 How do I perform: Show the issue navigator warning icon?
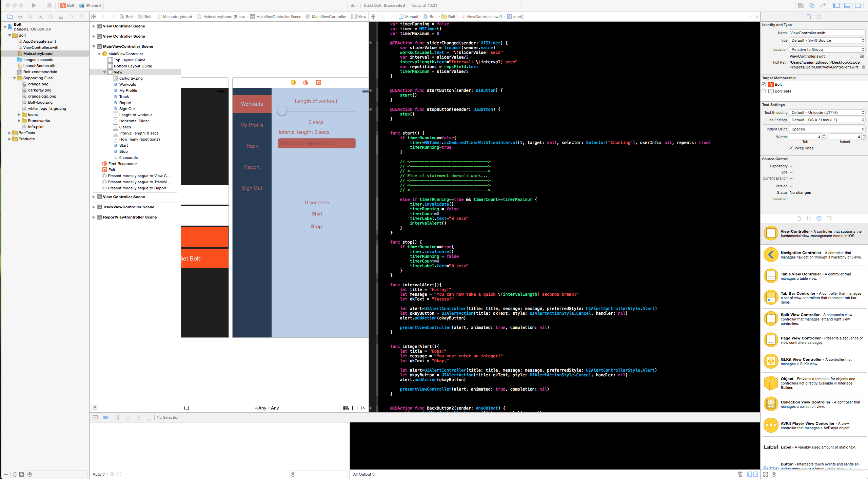pyautogui.click(x=40, y=17)
